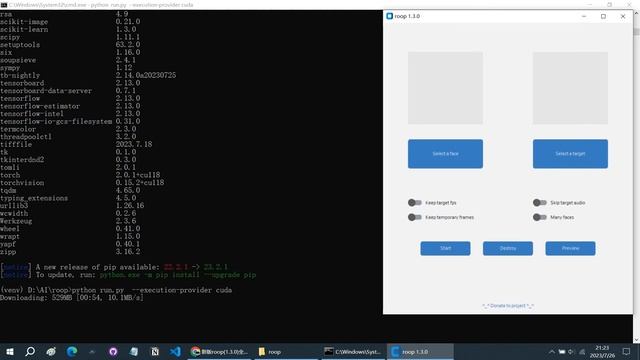Switch to the C:\Windows\Syst... cmd taskbar item

[x=353, y=351]
